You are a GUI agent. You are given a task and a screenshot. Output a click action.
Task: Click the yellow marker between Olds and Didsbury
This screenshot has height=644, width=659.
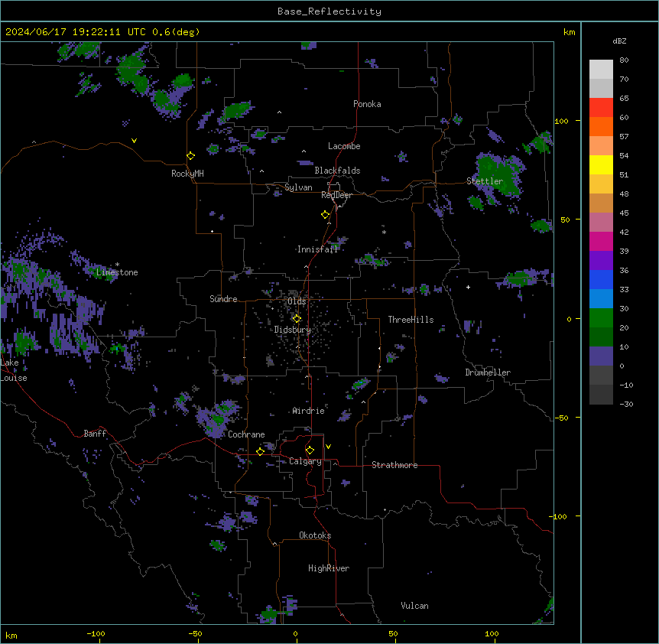(297, 319)
